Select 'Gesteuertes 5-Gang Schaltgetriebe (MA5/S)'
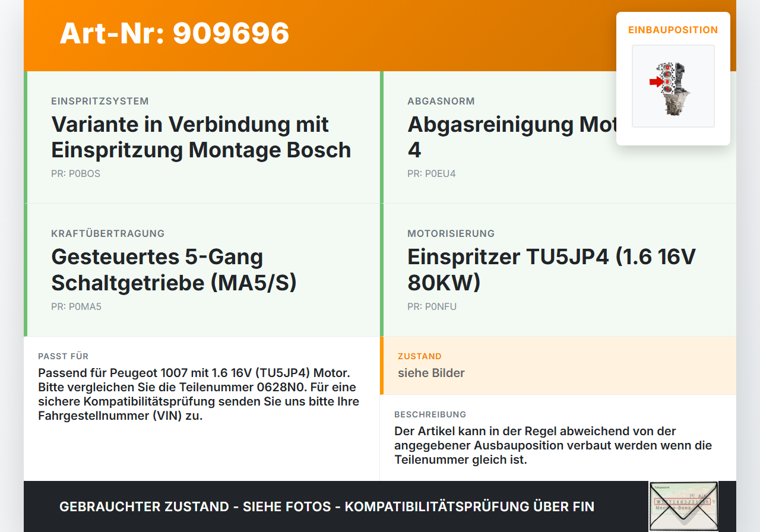 click(174, 270)
